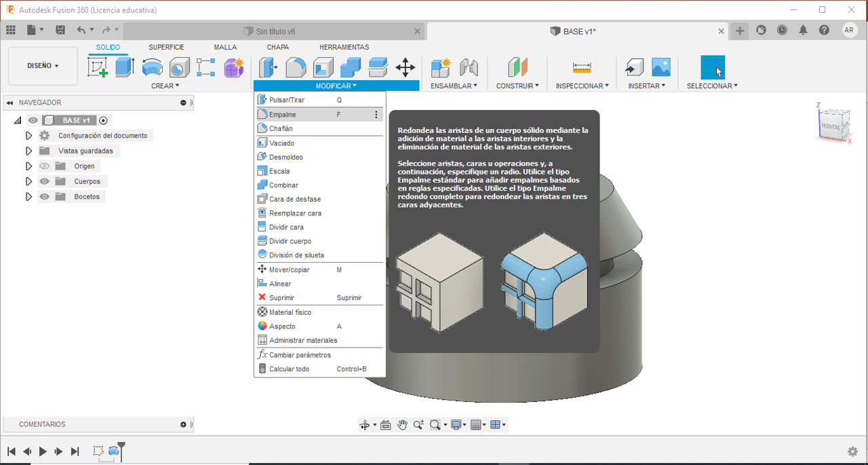The width and height of the screenshot is (868, 465).
Task: Select the Hole tool icon
Action: pos(179,67)
